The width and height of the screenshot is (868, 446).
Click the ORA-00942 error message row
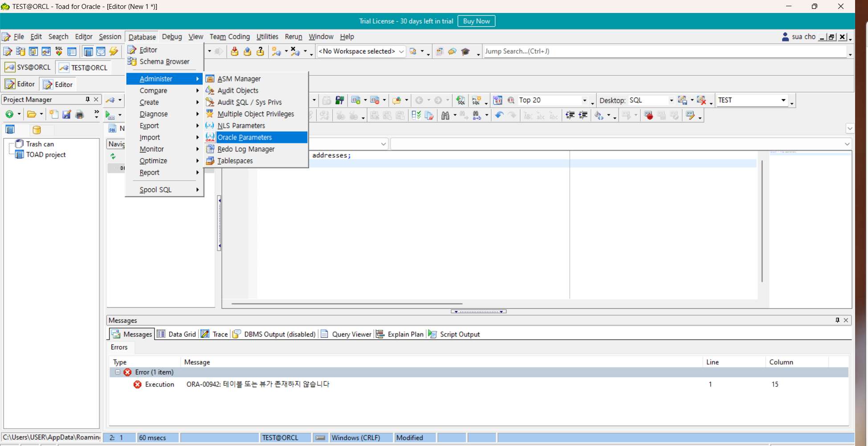478,384
